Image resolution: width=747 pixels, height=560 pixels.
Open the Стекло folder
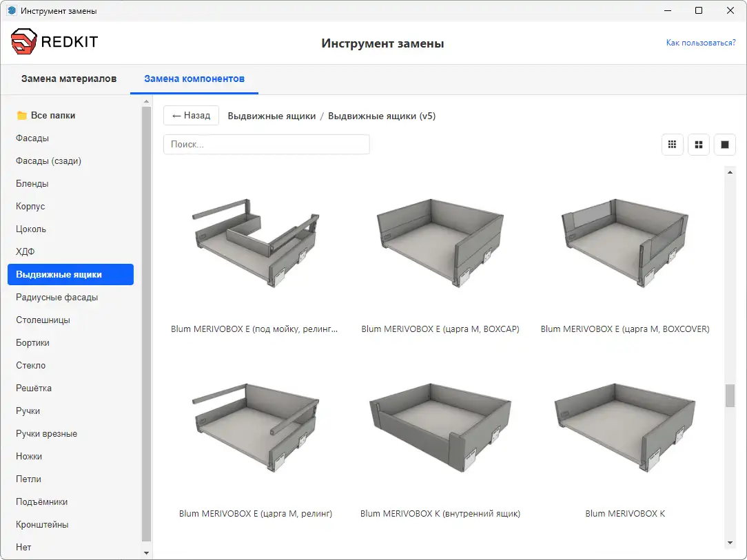tap(70, 365)
